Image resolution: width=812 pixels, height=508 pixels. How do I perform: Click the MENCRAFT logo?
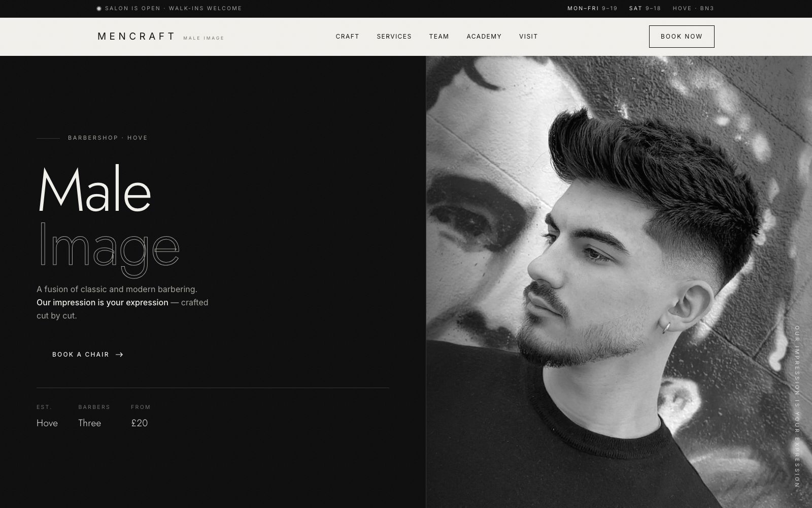pyautogui.click(x=136, y=37)
